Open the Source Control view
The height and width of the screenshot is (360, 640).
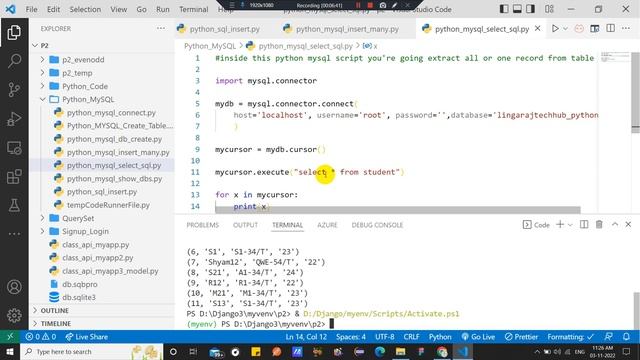point(14,90)
